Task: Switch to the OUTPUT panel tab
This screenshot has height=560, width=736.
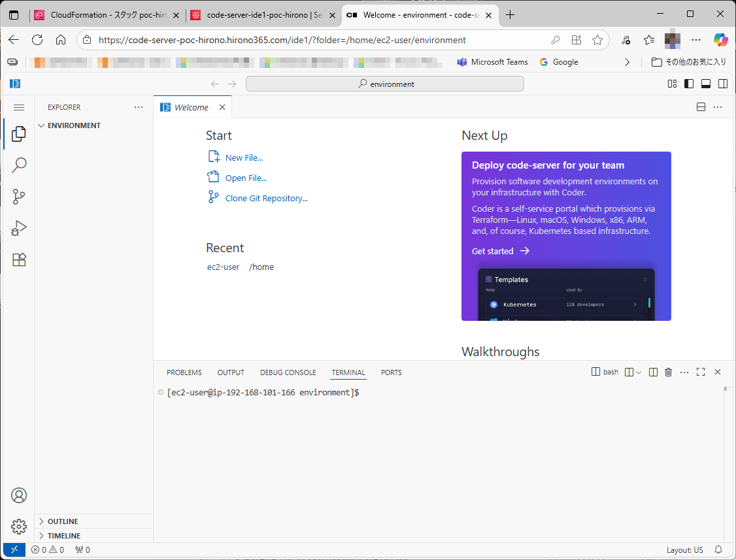Action: 231,372
